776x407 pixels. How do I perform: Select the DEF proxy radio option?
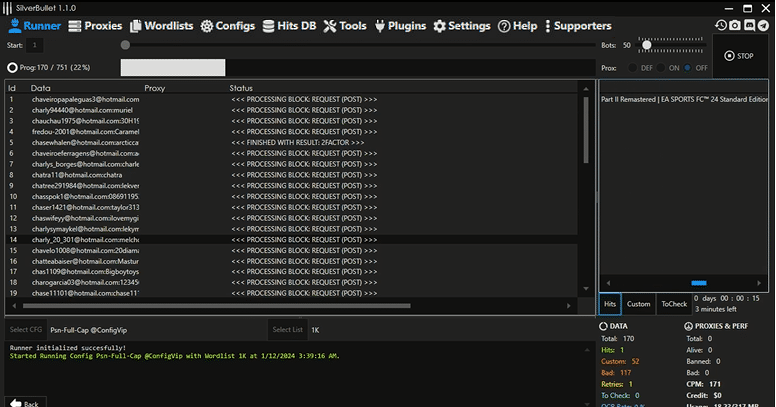[x=632, y=68]
